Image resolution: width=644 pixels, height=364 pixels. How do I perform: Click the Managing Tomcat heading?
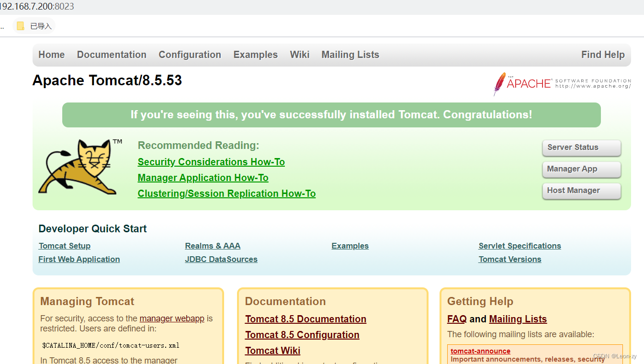87,301
